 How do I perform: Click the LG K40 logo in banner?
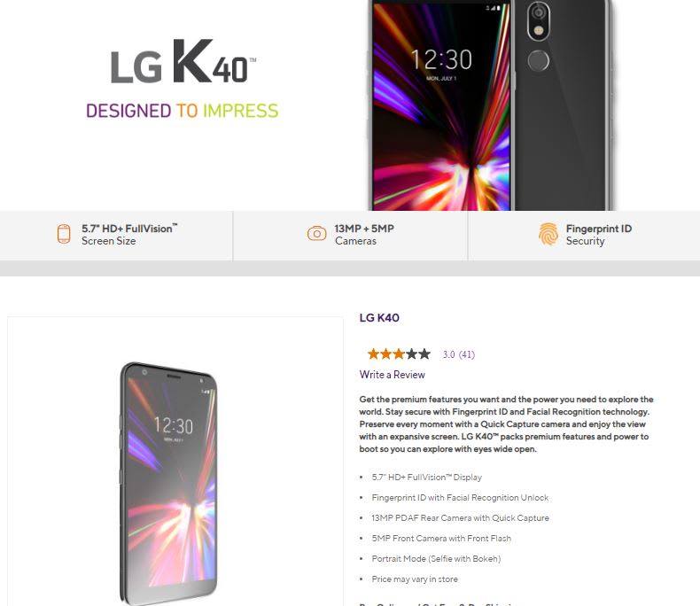pyautogui.click(x=183, y=62)
